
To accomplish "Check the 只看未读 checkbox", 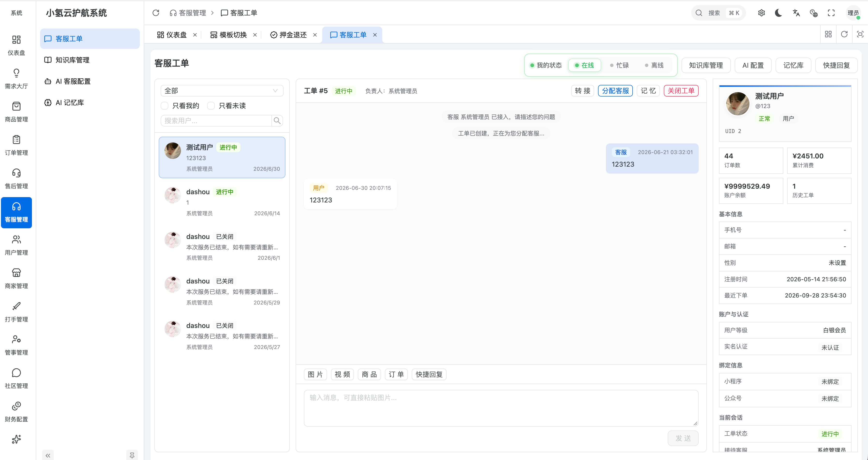I will pyautogui.click(x=211, y=106).
